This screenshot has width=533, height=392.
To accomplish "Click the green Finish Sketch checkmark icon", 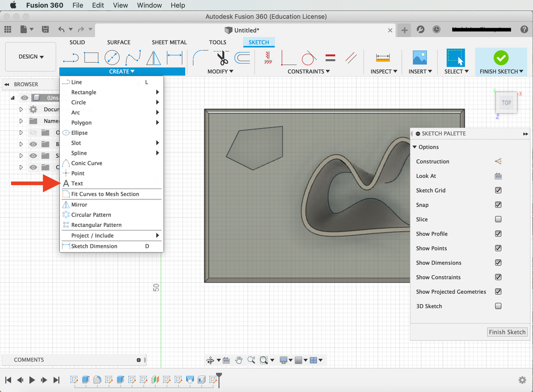I will (x=501, y=58).
